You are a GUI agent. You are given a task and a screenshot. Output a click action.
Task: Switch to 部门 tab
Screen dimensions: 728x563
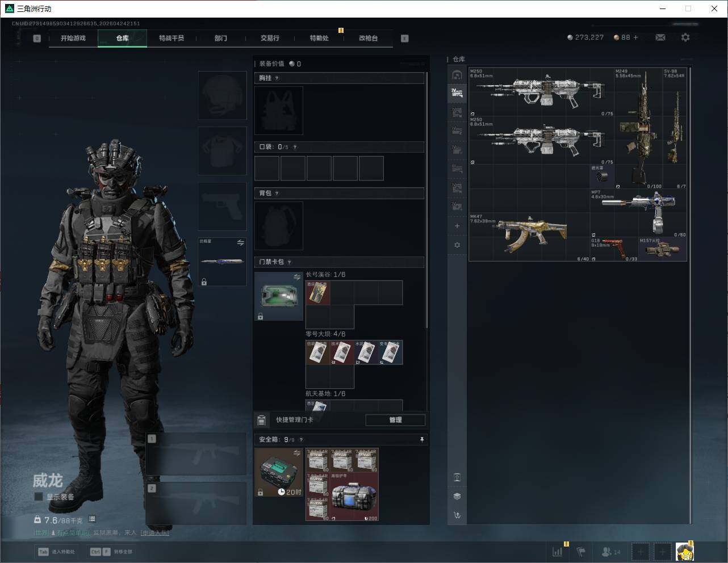click(221, 38)
